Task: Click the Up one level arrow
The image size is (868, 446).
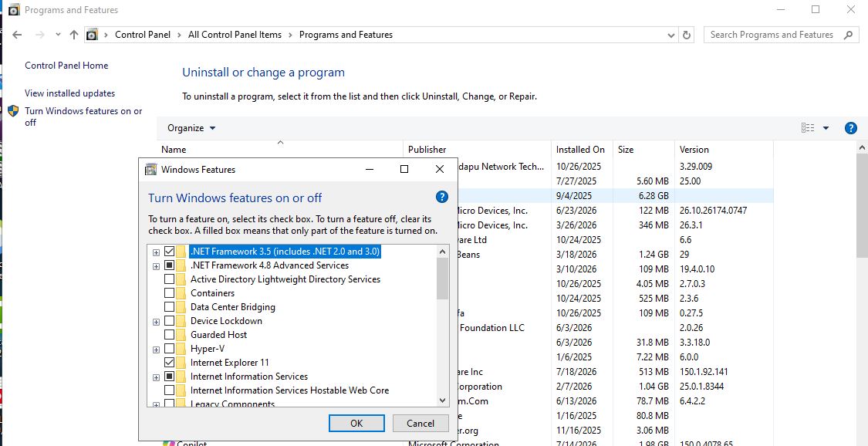Action: tap(73, 35)
